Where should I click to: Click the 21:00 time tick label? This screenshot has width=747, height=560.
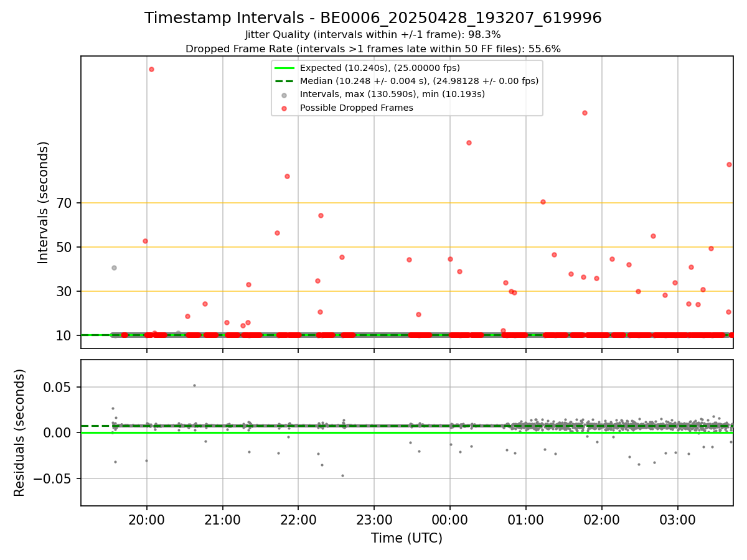[x=223, y=520]
